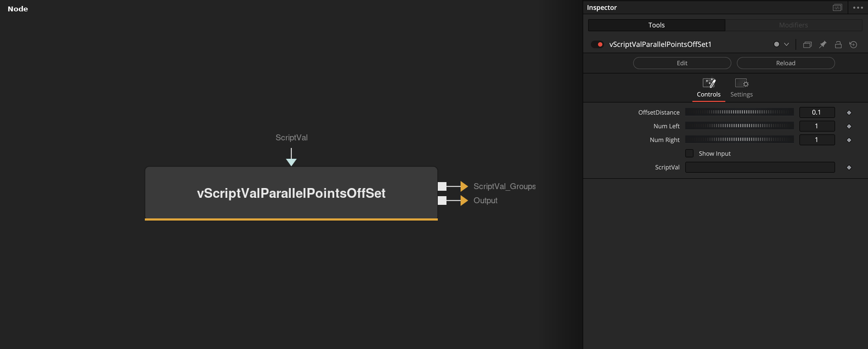Enable the Show Input checkbox

point(690,153)
